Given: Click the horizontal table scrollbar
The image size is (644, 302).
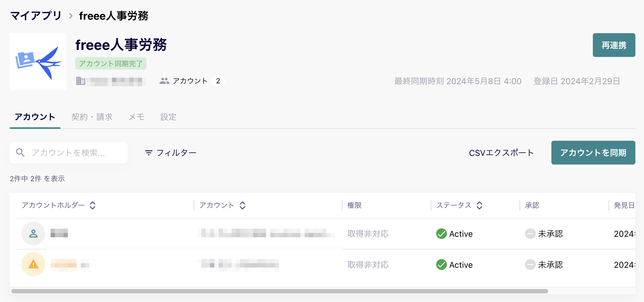Looking at the screenshot, I should [279, 291].
